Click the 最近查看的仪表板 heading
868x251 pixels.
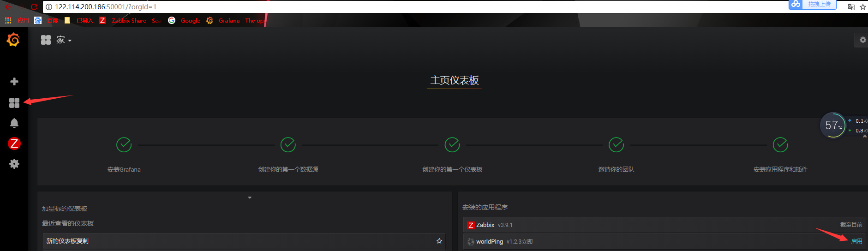tap(68, 223)
